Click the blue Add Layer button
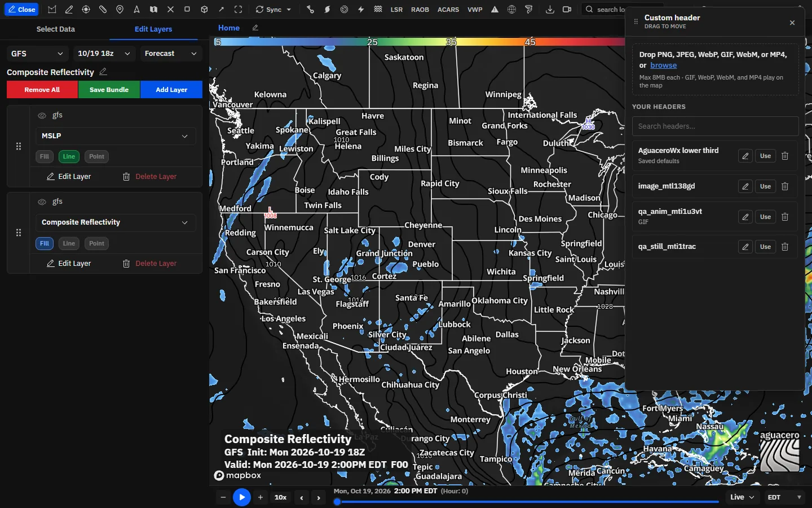 171,90
